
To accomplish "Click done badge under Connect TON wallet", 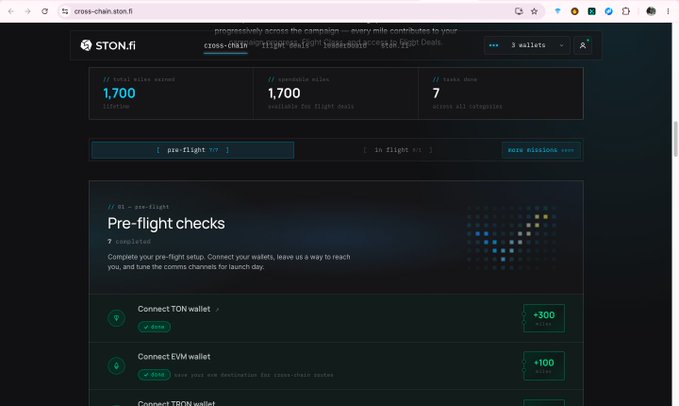I will coord(154,327).
